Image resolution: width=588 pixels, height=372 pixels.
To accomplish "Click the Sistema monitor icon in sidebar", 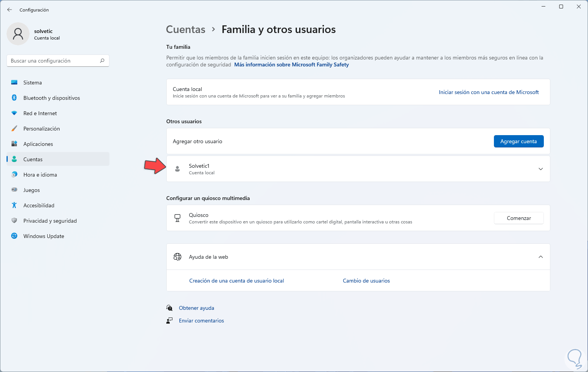I will (14, 83).
